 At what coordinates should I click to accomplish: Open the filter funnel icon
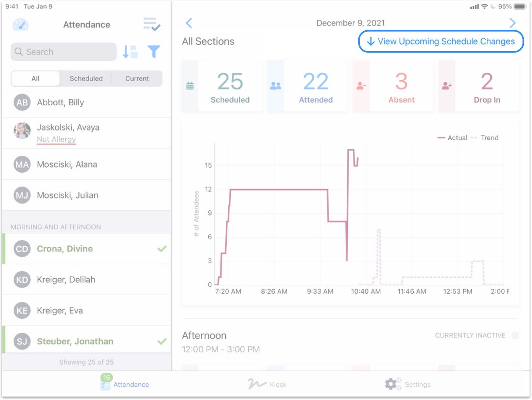(153, 52)
